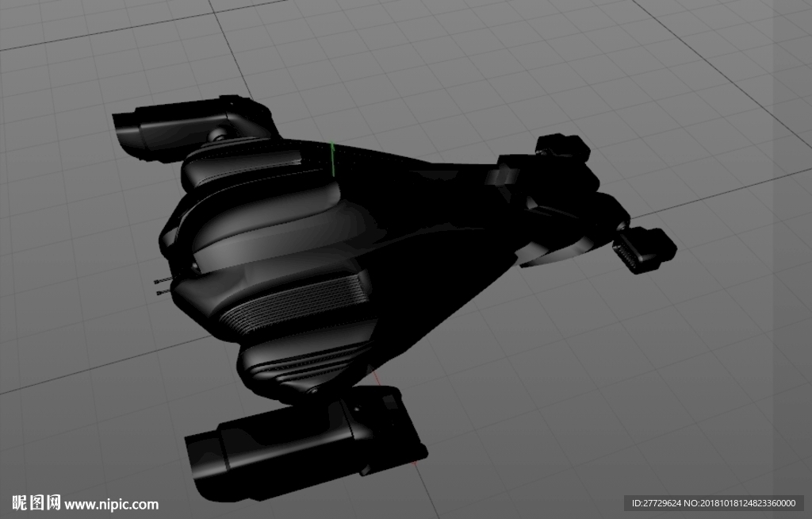Select the nose gun pod with ribbed grille
This screenshot has width=812, height=519.
coord(644,250)
